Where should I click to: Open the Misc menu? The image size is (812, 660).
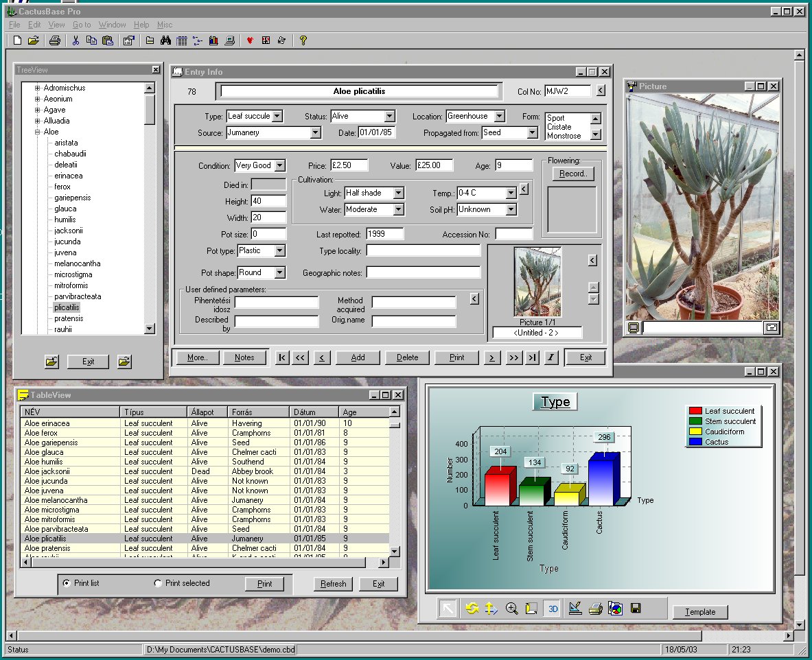[x=165, y=25]
